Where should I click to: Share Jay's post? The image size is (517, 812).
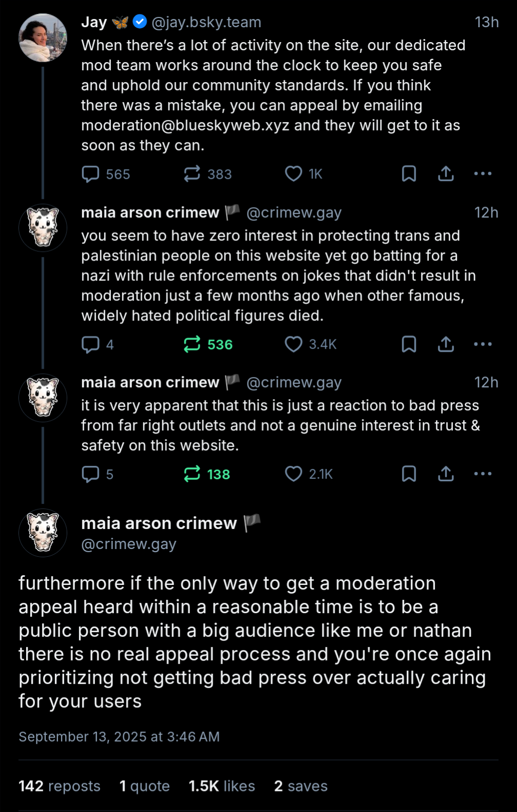[446, 174]
